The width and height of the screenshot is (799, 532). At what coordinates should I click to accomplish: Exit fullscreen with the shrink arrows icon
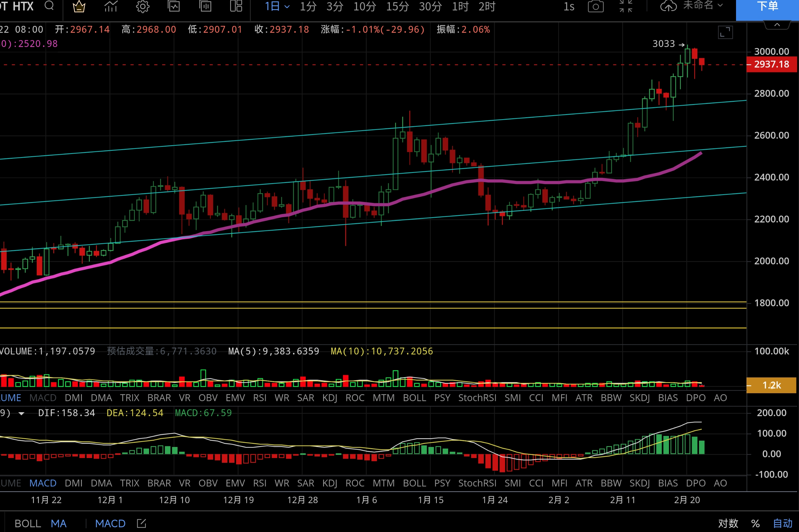[626, 6]
